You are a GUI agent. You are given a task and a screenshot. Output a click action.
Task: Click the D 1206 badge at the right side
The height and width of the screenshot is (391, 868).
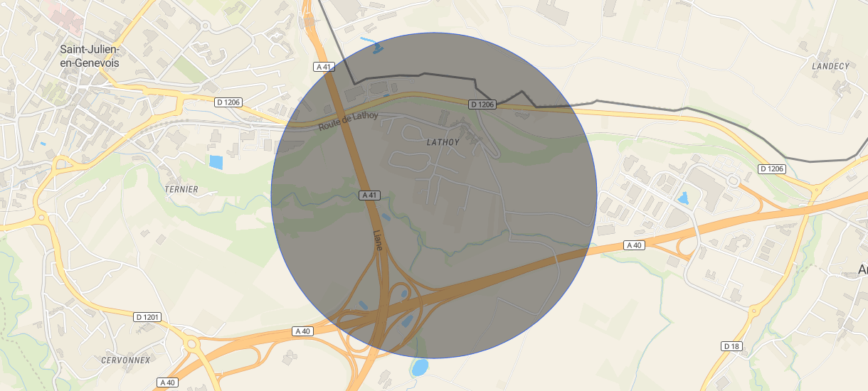772,168
